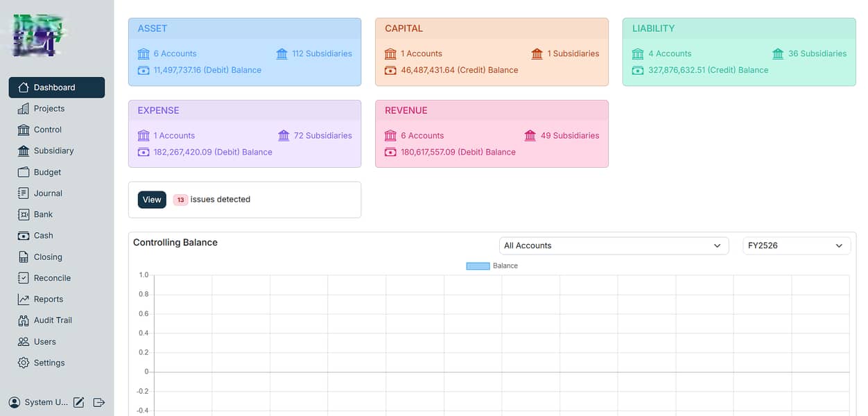Open the 112 Subsidiaries link in Asset card
Viewport: 868px width, 416px height.
[314, 53]
